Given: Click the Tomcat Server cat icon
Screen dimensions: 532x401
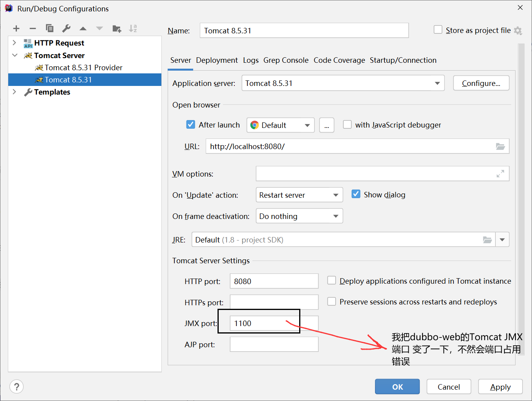Looking at the screenshot, I should point(28,56).
